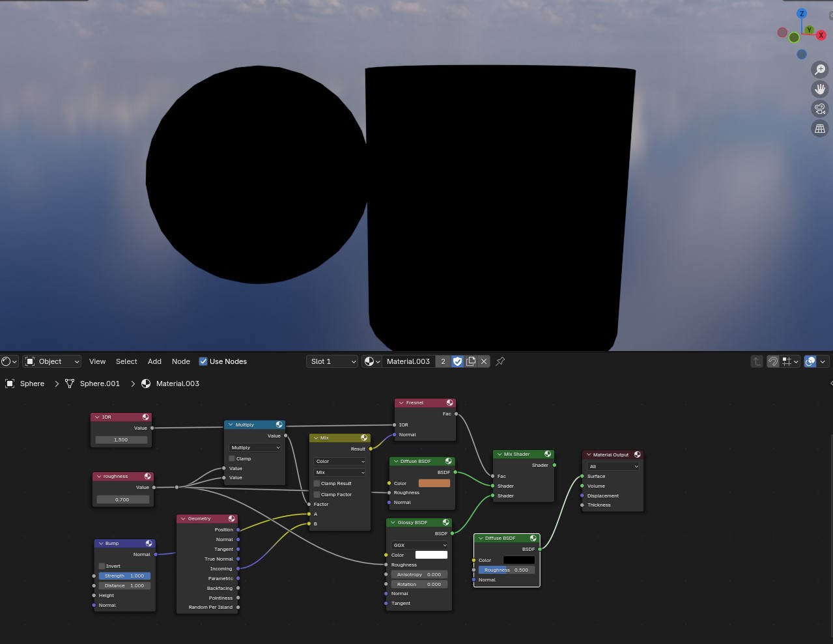833x644 pixels.
Task: Click preview icon on Bump node
Action: pos(148,543)
